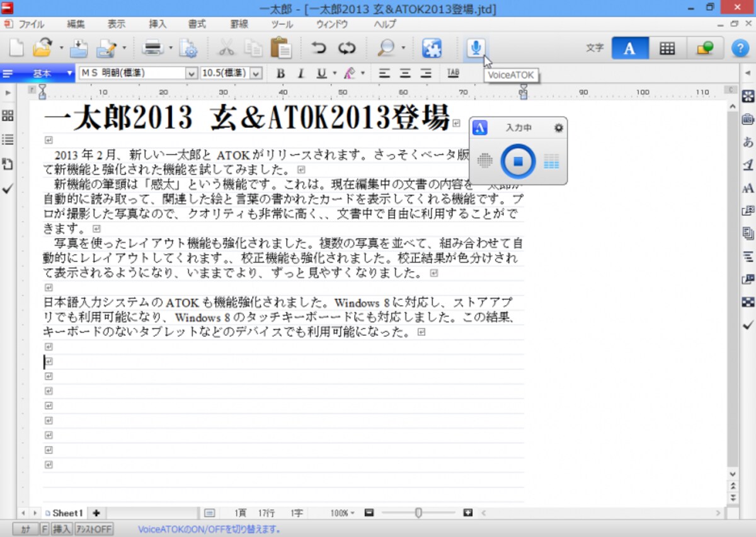The width and height of the screenshot is (756, 537).
Task: Expand the open-file dropdown arrow
Action: pyautogui.click(x=61, y=49)
